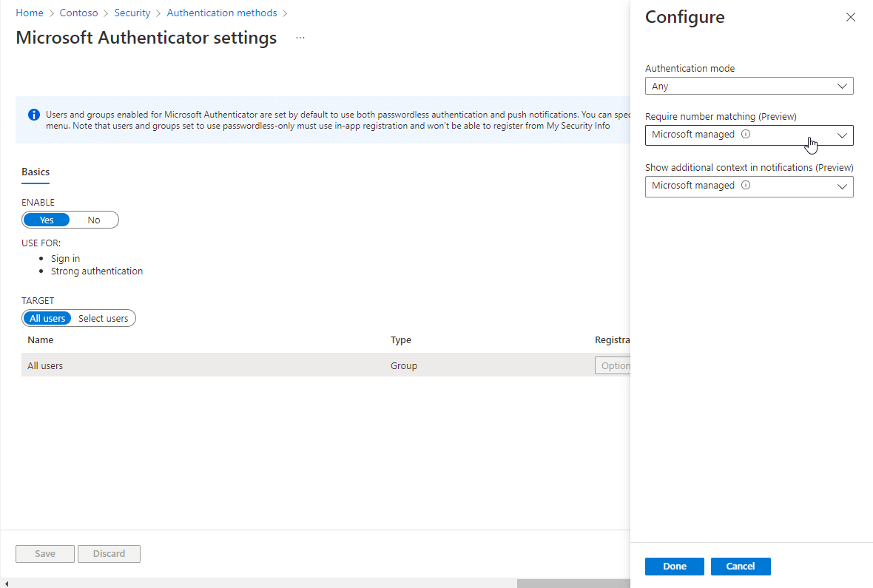The width and height of the screenshot is (873, 588).
Task: Click the Authentication mode label
Action: tap(690, 69)
